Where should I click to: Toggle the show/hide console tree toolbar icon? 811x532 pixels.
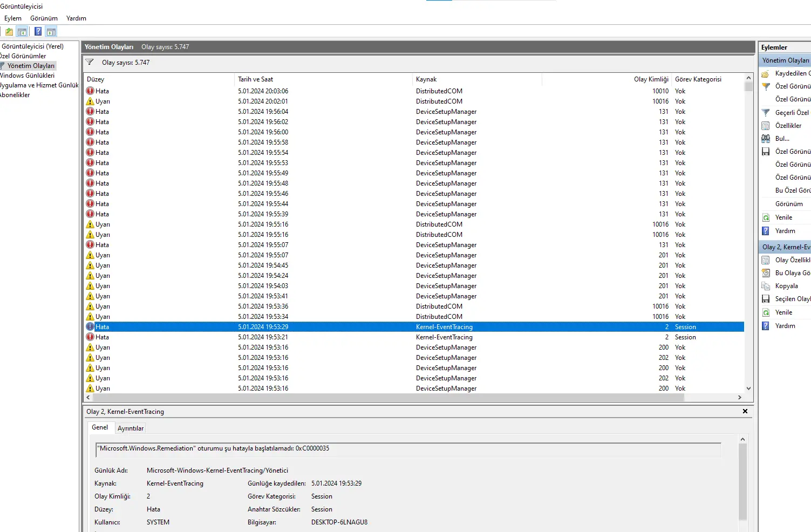[22, 32]
